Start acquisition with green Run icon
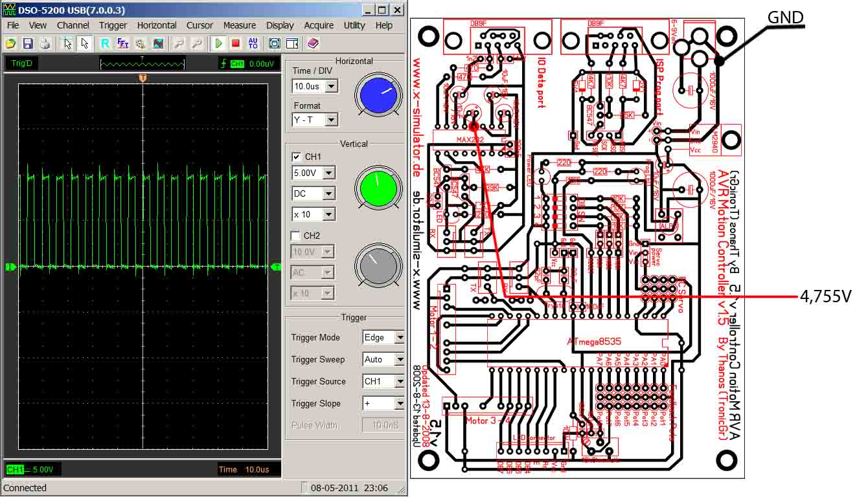This screenshot has height=497, width=868. (219, 43)
